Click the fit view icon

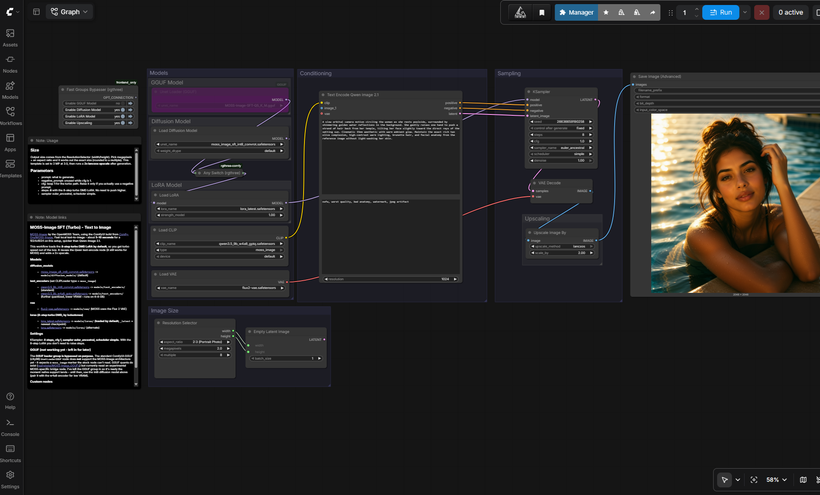coord(754,479)
